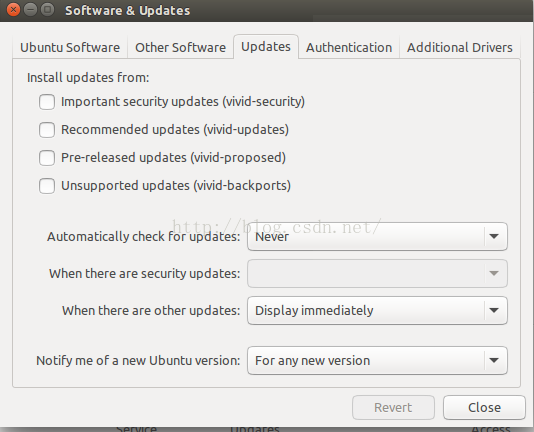This screenshot has height=432, width=534.
Task: Open the Automatically check for updates dropdown
Action: pos(377,236)
